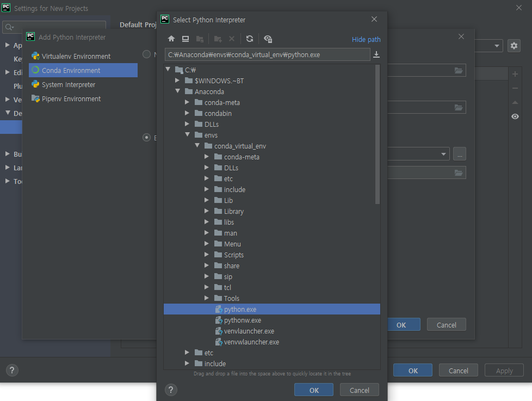This screenshot has width=532, height=401.
Task: Select the libs folder row
Action: click(x=272, y=222)
